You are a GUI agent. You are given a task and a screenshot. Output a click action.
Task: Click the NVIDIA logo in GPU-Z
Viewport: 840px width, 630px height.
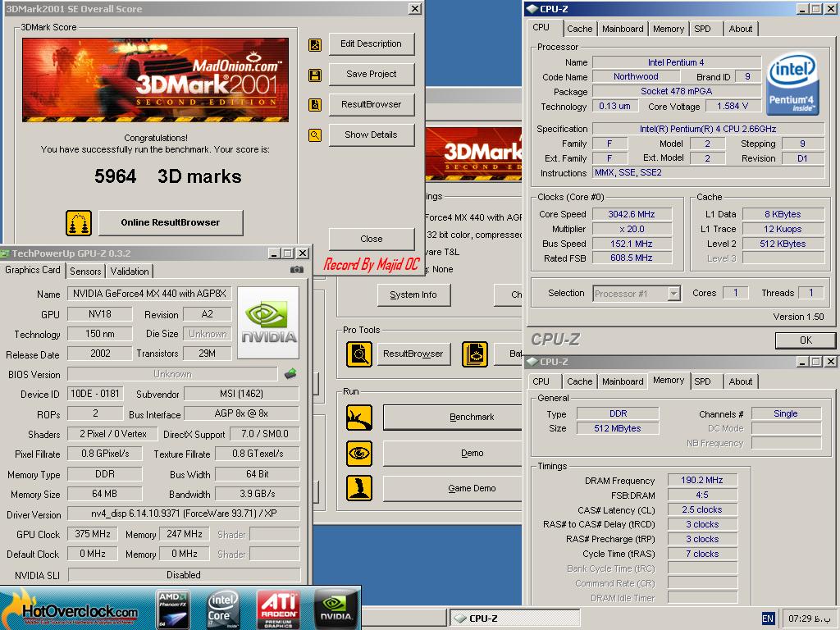point(268,322)
